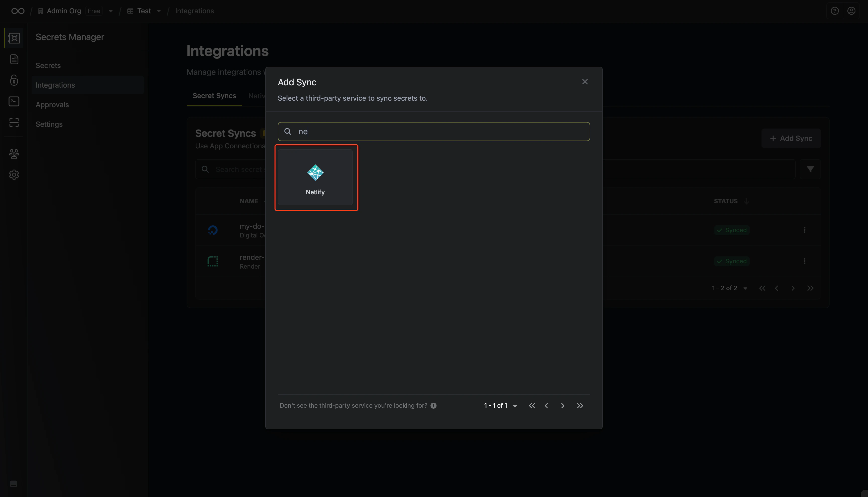Go to first page in Add Sync dialog
This screenshot has height=497, width=868.
[532, 406]
